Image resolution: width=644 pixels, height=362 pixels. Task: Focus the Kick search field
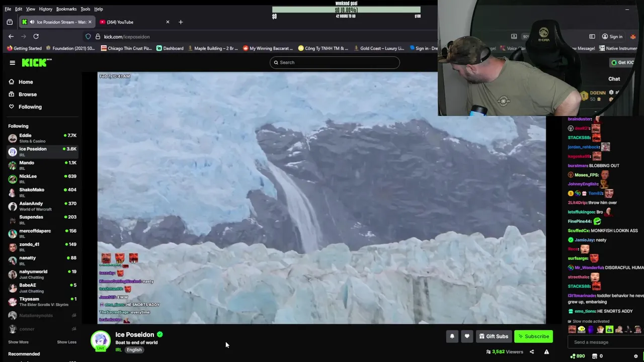point(335,62)
